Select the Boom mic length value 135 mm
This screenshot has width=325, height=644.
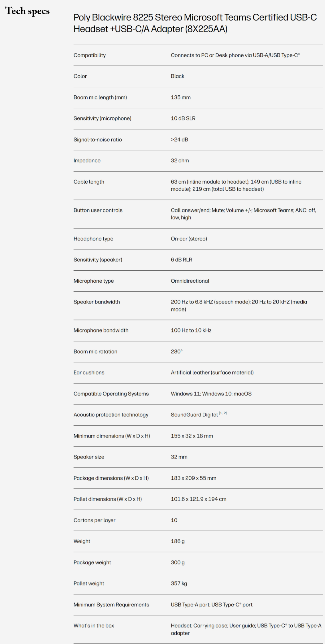tap(181, 97)
